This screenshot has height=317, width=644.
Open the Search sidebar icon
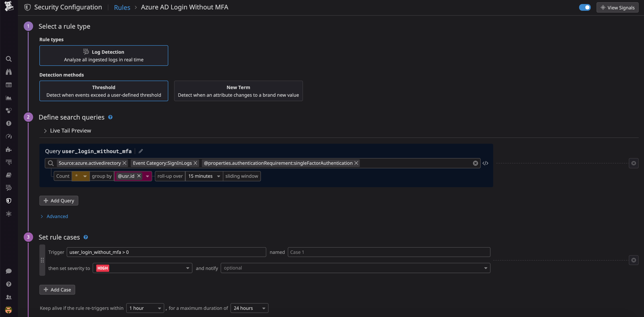9,59
